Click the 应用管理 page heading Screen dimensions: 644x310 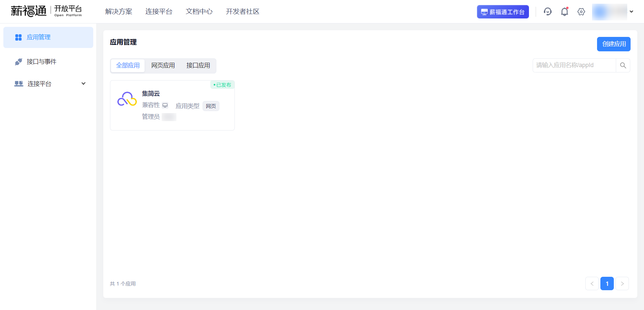(x=123, y=42)
